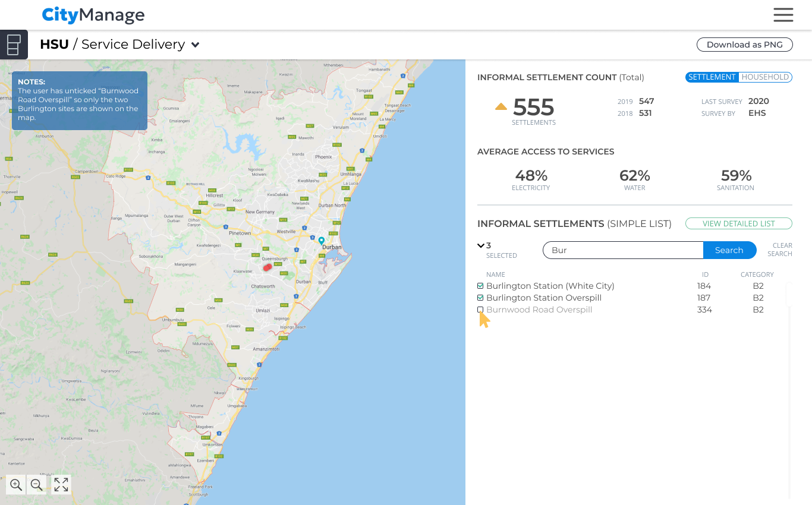The width and height of the screenshot is (812, 505).
Task: Untick Burlington Station Overspill checkbox
Action: click(480, 298)
